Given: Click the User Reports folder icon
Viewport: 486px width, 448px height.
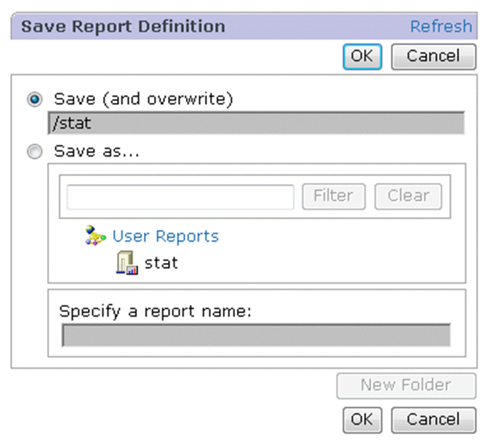Looking at the screenshot, I should click(94, 236).
